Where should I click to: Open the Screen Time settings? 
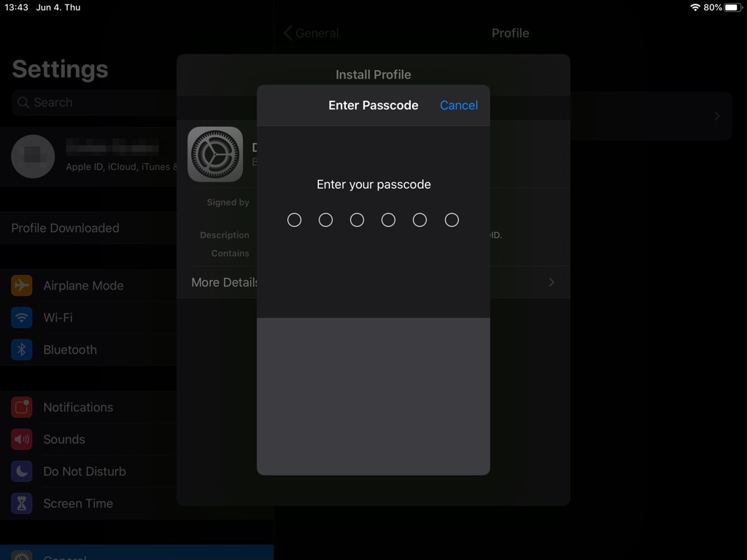coord(78,504)
